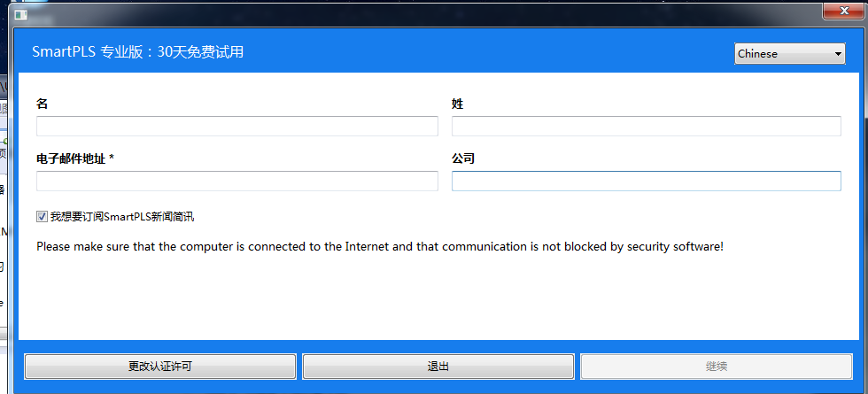Toggle the SmartPLS newsletter subscription checkbox

(x=43, y=216)
